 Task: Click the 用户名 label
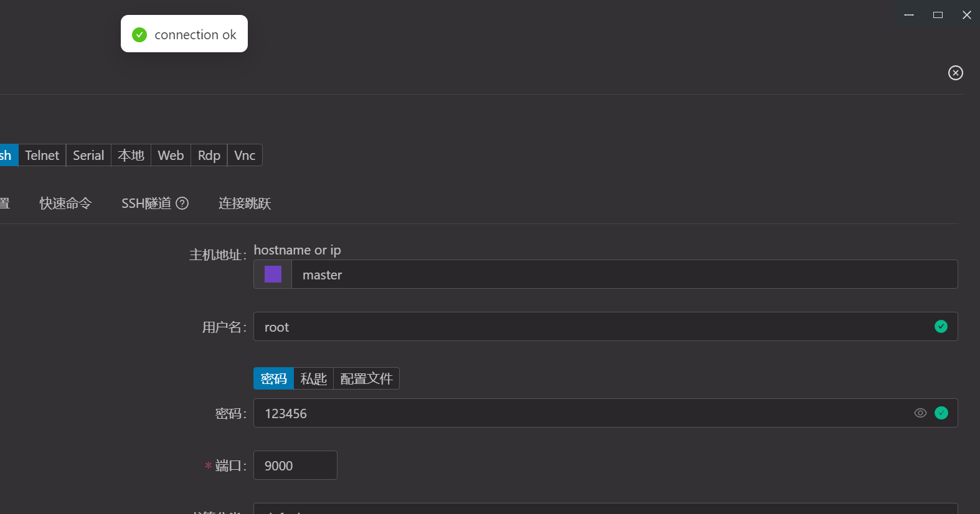click(224, 327)
